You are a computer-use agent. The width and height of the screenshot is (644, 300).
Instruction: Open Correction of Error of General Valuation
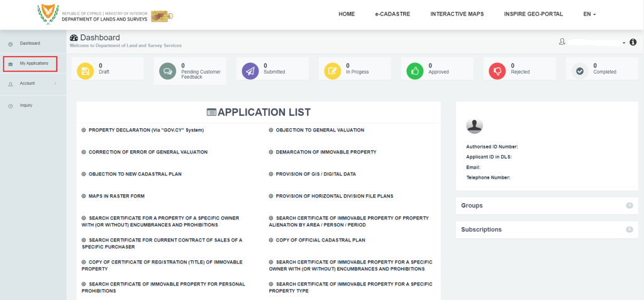coord(148,152)
